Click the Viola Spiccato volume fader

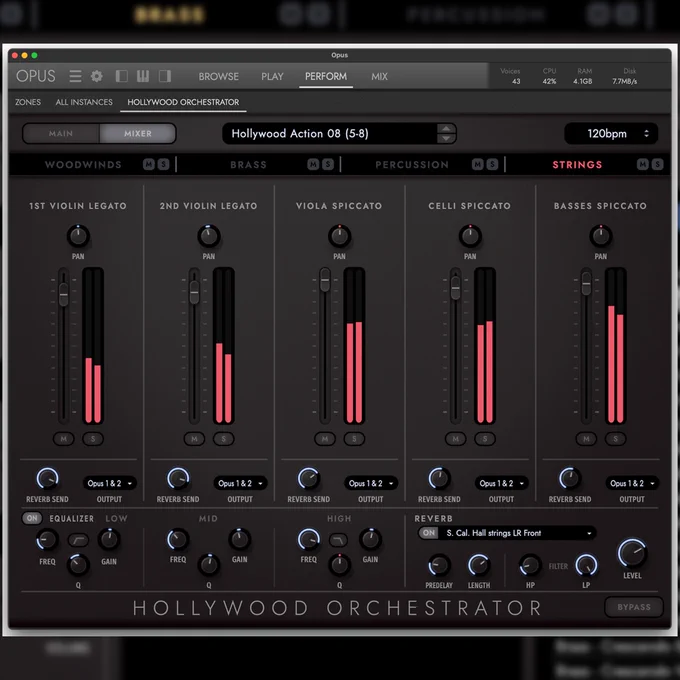325,280
